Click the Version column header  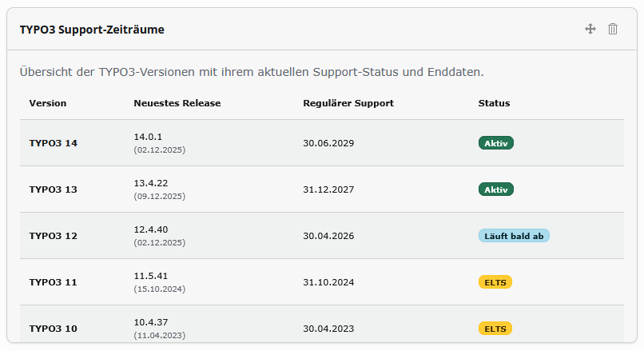[48, 103]
